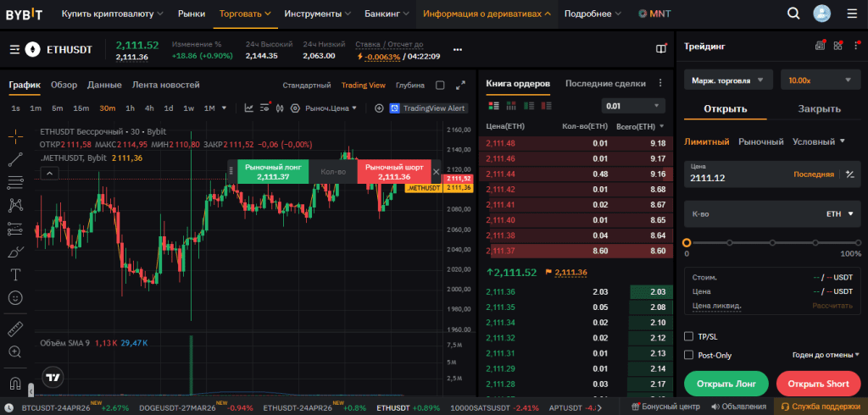
Task: Switch to the Лента новостей tab
Action: 166,86
